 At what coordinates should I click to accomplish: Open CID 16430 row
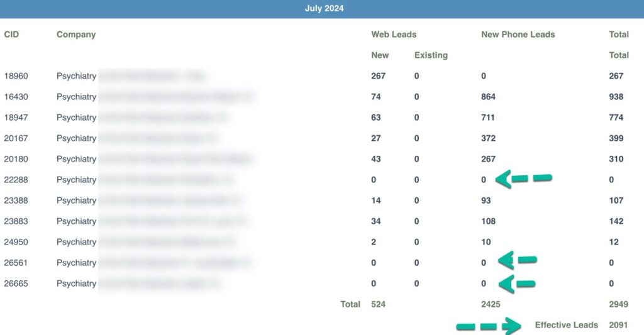point(16,97)
